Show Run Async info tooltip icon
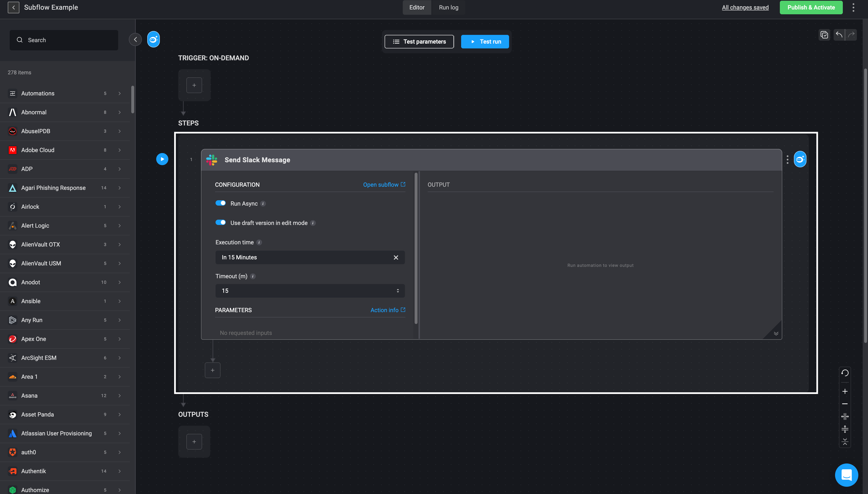 263,204
